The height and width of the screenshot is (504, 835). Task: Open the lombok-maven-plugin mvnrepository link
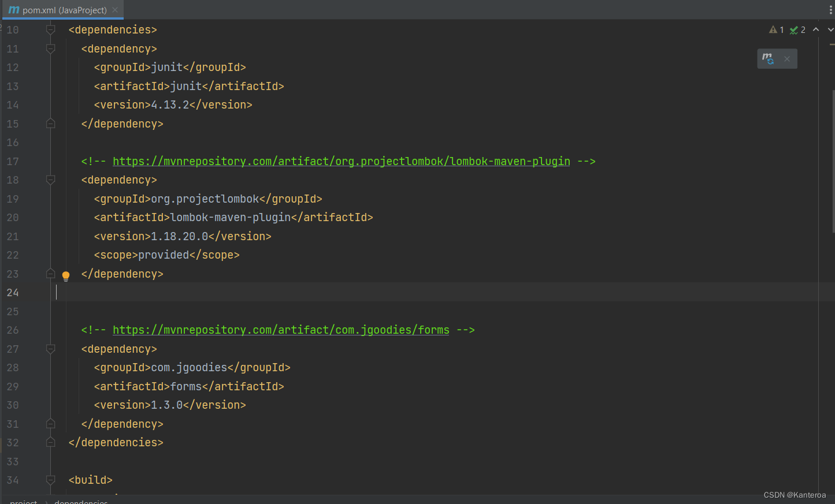(x=342, y=161)
